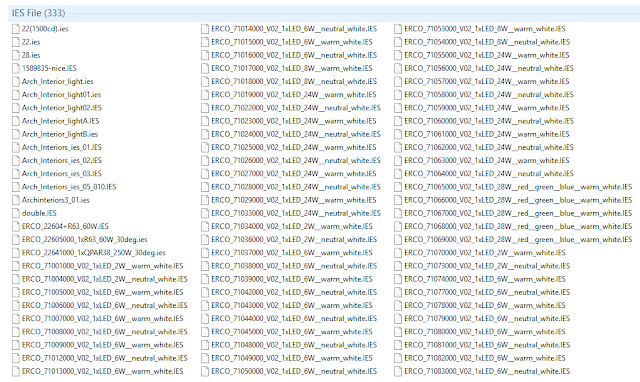
Task: Select file name ERCO_71029000 24W warm_white
Action: click(293, 200)
